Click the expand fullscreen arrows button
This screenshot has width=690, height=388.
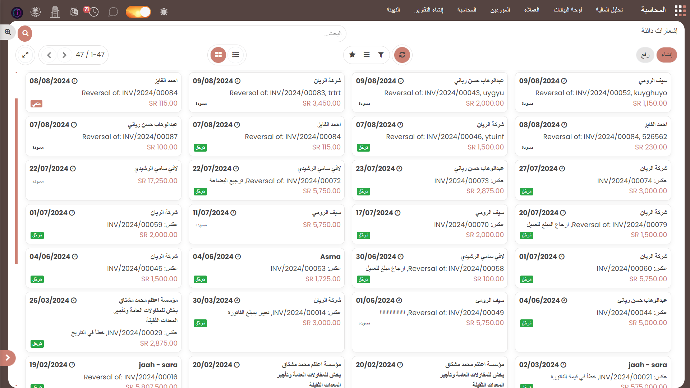tap(25, 55)
